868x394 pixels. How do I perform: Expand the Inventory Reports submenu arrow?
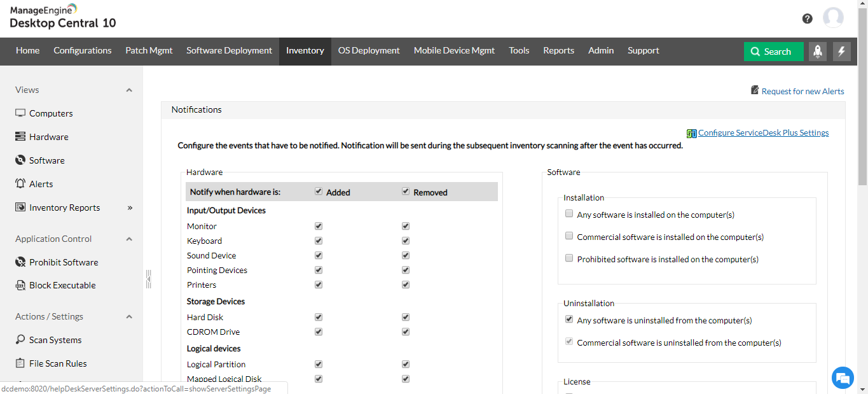pyautogui.click(x=130, y=208)
